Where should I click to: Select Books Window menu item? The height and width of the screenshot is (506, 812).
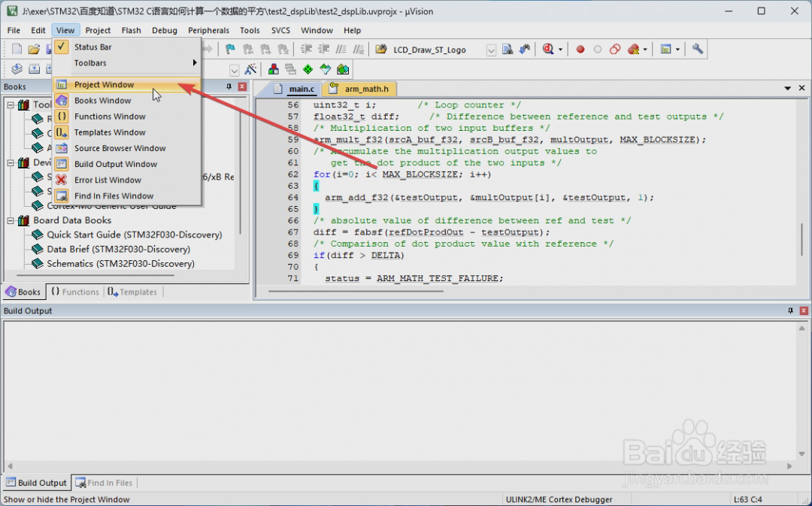click(x=126, y=101)
